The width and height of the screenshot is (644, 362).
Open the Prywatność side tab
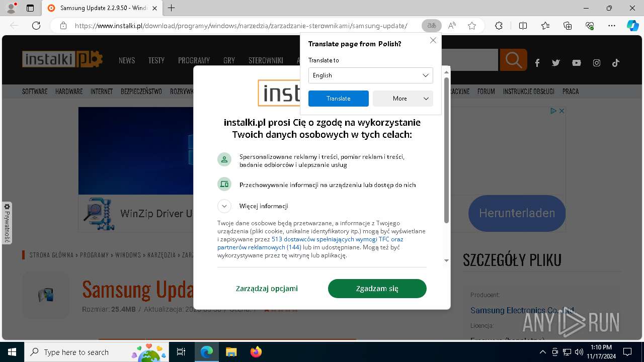(x=7, y=223)
